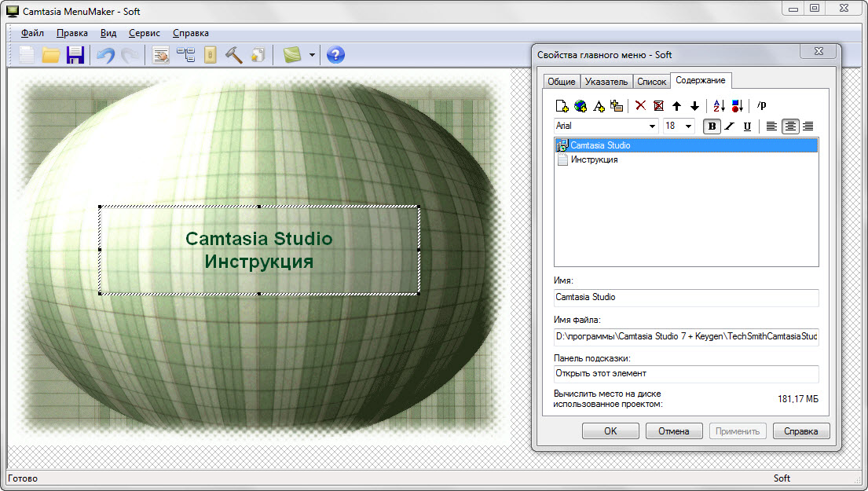Image resolution: width=868 pixels, height=491 pixels.
Task: Add a new file with the page-plus icon
Action: pos(562,106)
